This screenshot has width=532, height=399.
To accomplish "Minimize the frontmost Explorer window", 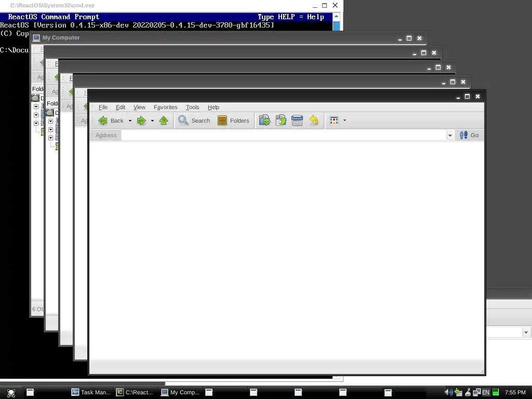I will pos(458,97).
